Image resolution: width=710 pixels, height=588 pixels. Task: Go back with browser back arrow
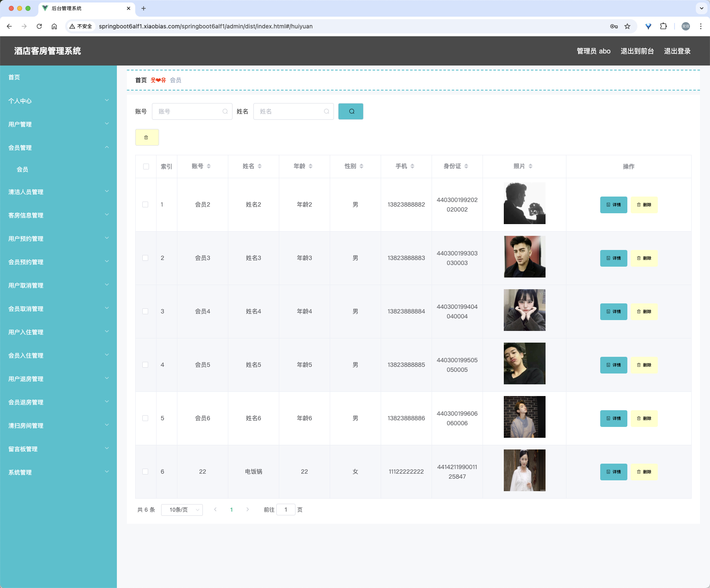click(9, 26)
